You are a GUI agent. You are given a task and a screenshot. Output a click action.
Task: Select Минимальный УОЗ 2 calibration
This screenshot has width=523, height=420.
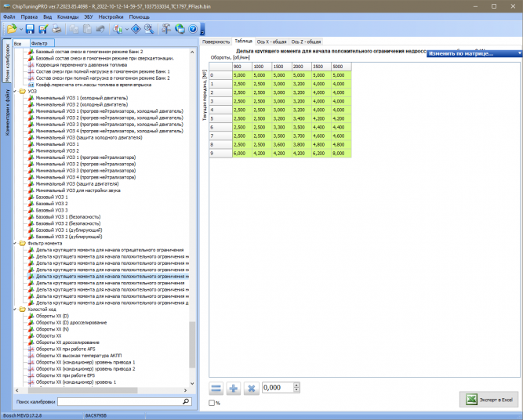[x=57, y=150]
